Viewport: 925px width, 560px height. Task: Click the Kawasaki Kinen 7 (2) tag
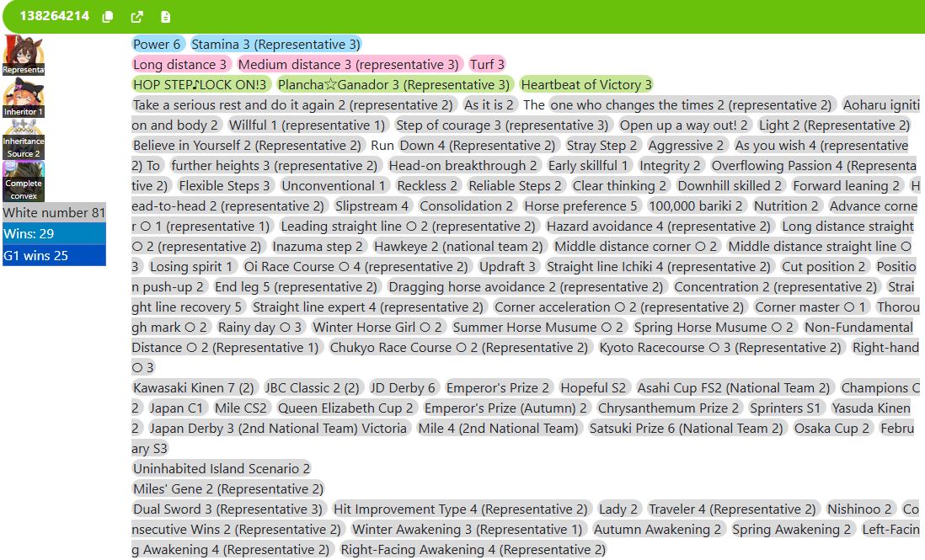click(x=194, y=388)
